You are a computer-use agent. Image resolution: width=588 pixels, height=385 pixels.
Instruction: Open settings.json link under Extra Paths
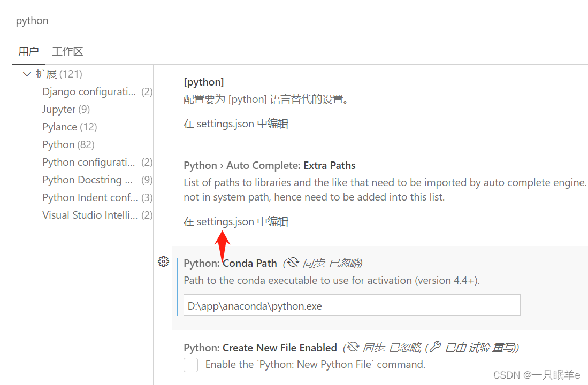[235, 221]
